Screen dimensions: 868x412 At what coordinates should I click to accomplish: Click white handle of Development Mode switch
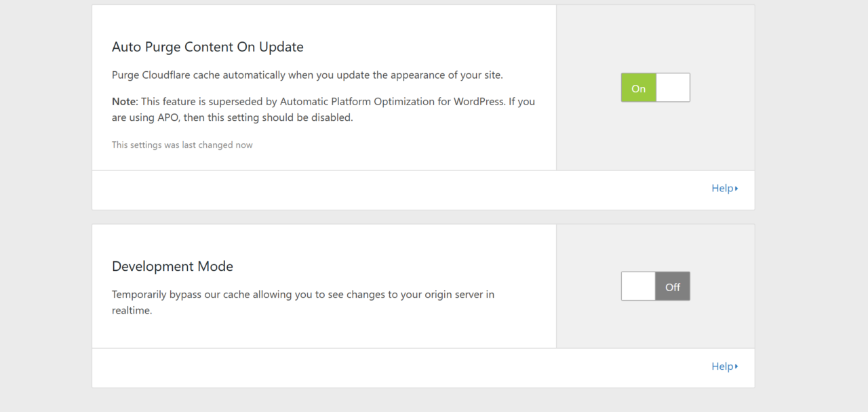[x=639, y=287]
